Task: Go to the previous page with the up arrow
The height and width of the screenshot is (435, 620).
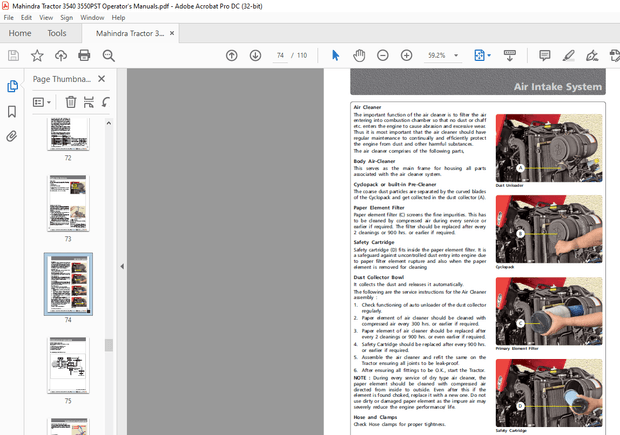Action: click(x=232, y=55)
